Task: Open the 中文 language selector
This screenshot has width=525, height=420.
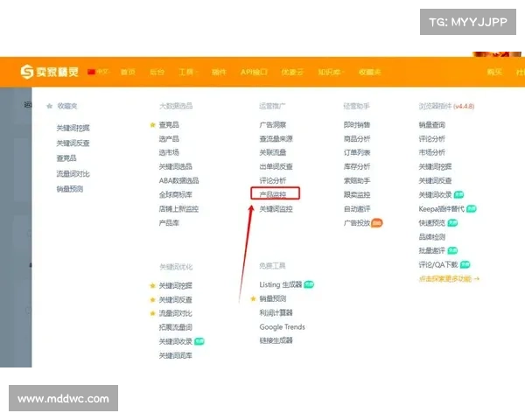Action: pos(102,72)
